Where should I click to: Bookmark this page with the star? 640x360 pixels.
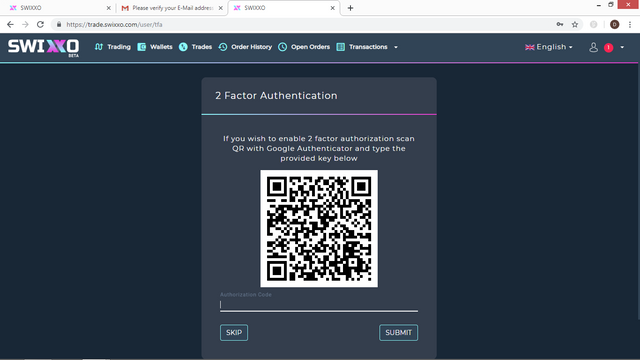coord(575,24)
